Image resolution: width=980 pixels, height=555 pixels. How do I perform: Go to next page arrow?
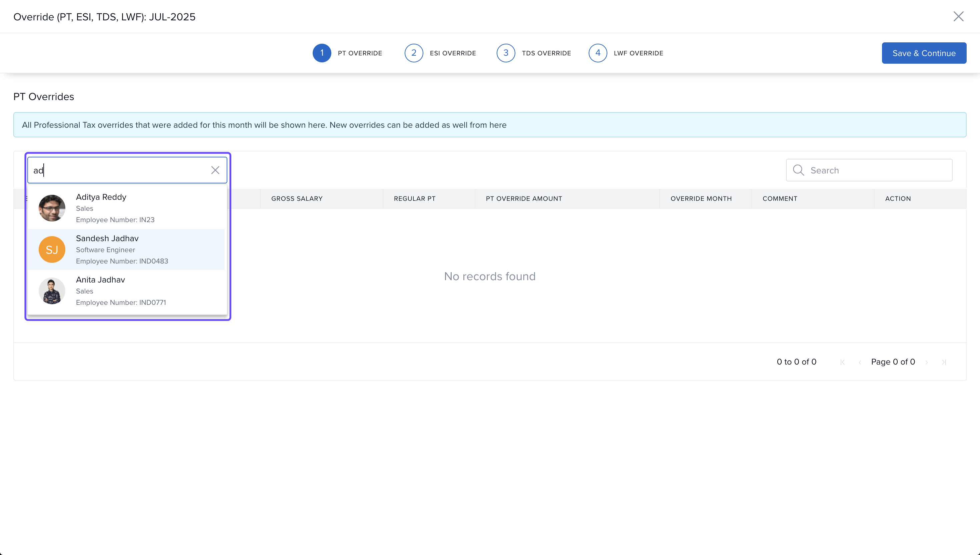tap(927, 362)
